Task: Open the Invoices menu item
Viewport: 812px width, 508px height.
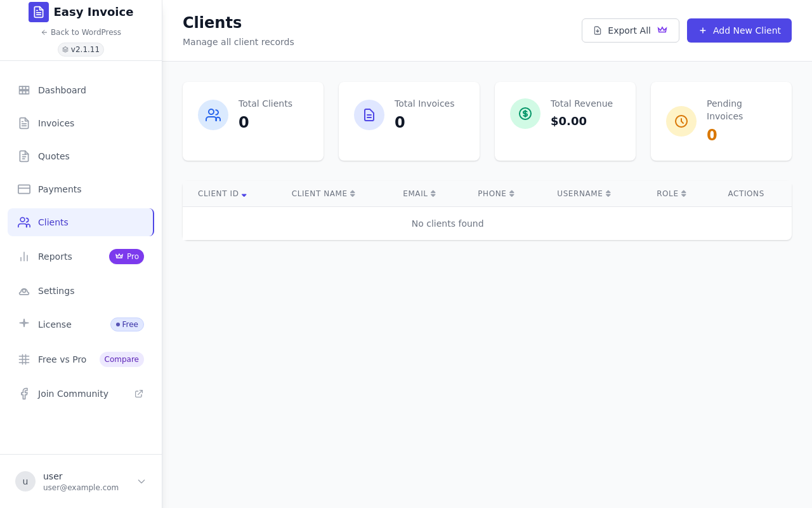Action: pos(81,123)
